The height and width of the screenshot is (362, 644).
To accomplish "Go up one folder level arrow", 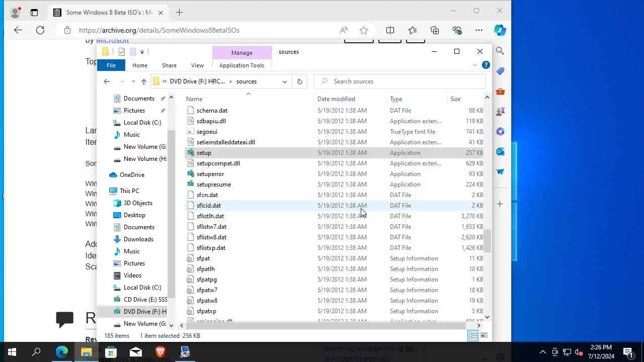I will point(144,81).
